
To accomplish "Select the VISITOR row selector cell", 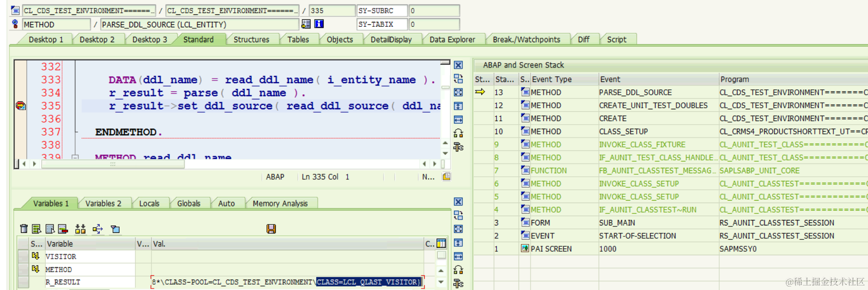I will 23,256.
